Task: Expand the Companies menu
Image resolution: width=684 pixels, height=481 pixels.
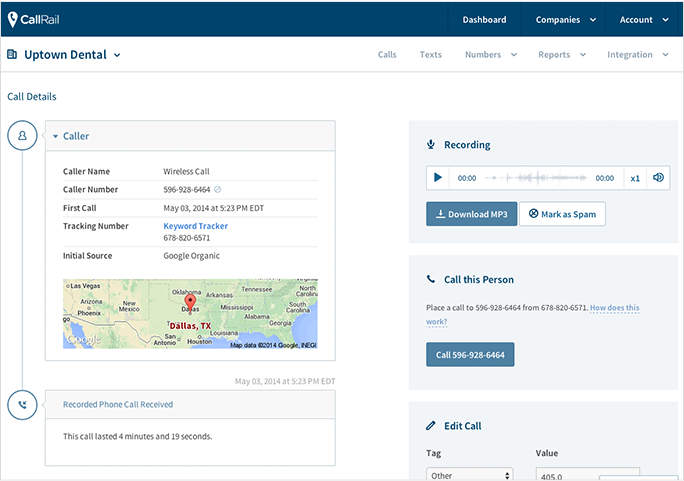Action: [565, 20]
